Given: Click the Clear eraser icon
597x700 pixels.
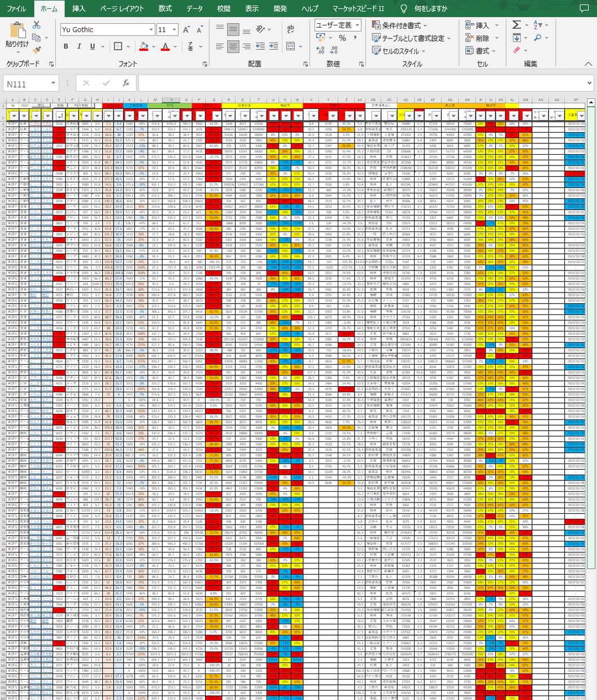Looking at the screenshot, I should (x=517, y=50).
